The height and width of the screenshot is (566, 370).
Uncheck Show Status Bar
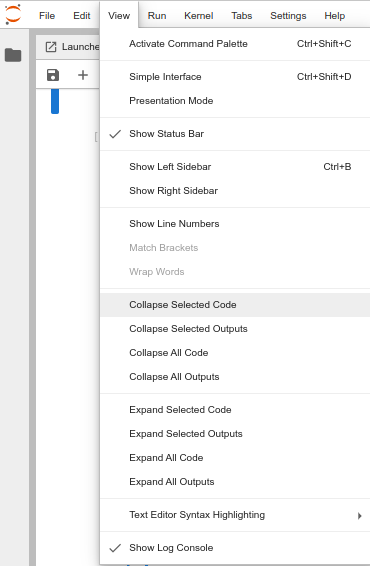coord(235,134)
